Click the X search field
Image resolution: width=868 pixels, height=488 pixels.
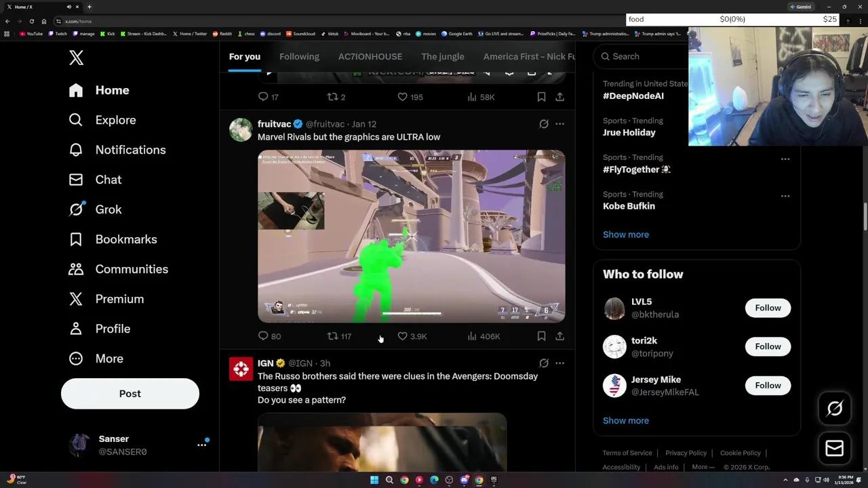coord(641,56)
